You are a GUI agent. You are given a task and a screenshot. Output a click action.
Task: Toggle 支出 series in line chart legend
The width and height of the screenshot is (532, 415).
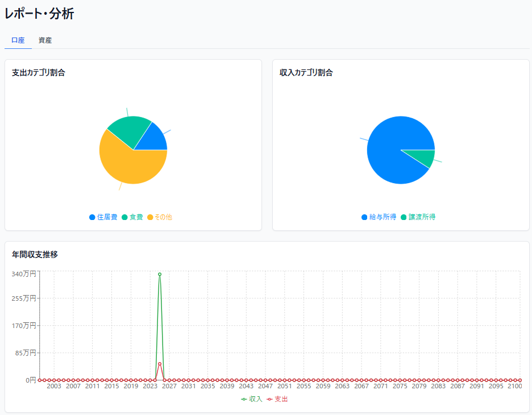[x=277, y=399]
